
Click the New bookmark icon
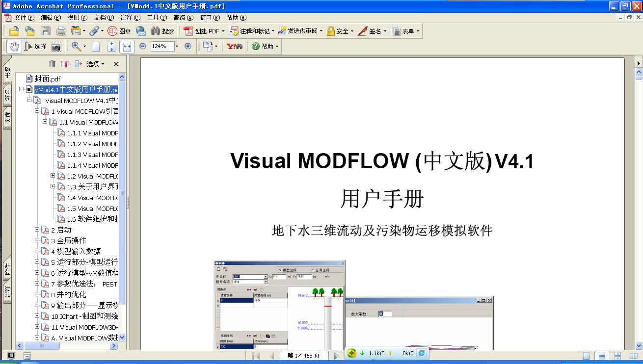(65, 64)
